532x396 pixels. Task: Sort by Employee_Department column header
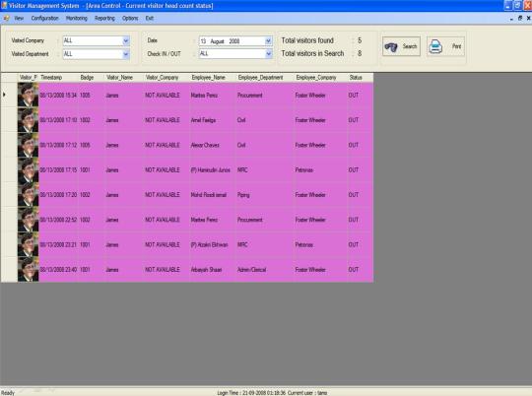click(x=265, y=78)
